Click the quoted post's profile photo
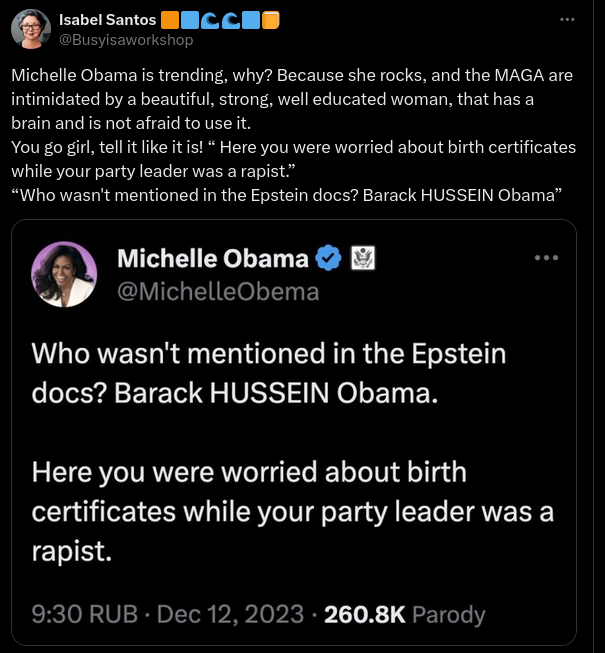The image size is (605, 653). click(x=64, y=274)
